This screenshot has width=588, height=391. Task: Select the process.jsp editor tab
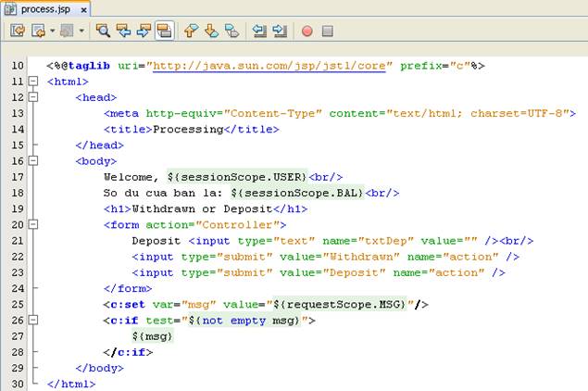pyautogui.click(x=45, y=9)
